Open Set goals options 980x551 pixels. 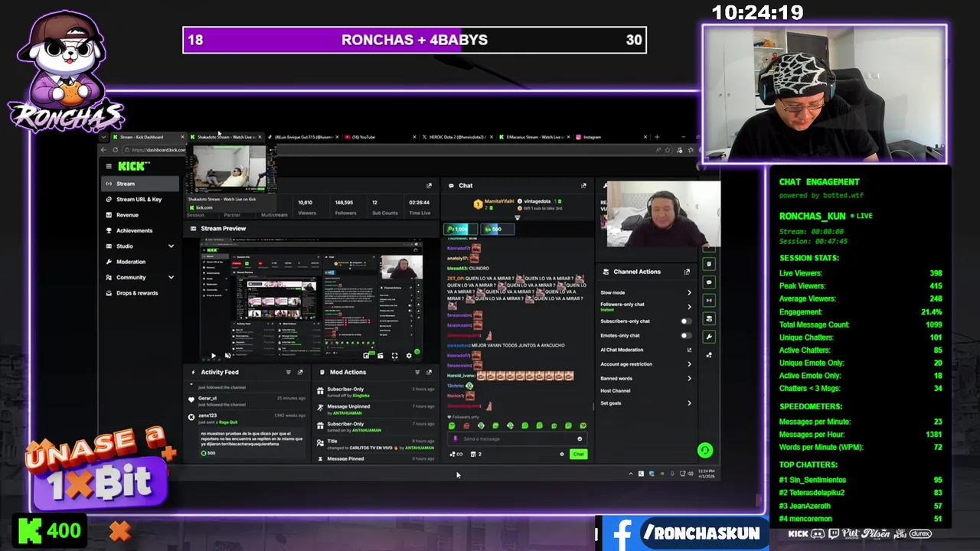click(x=645, y=403)
